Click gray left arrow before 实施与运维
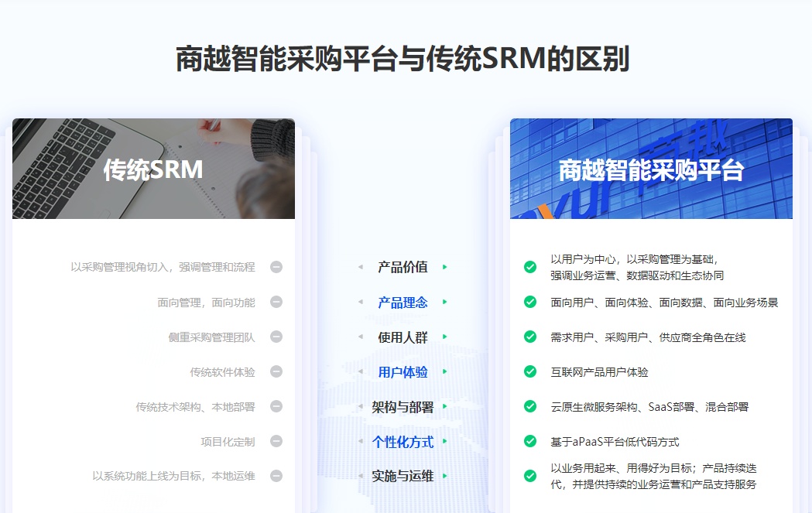This screenshot has height=513, width=812. [361, 476]
